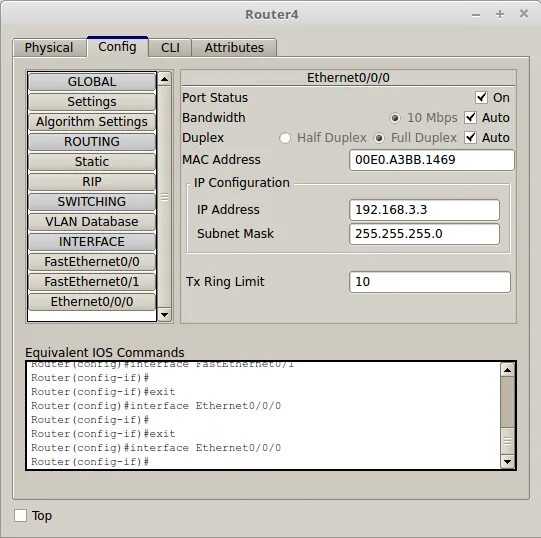The image size is (541, 538).
Task: Select Ethernet0/0/0 interface in sidebar
Action: tap(92, 302)
